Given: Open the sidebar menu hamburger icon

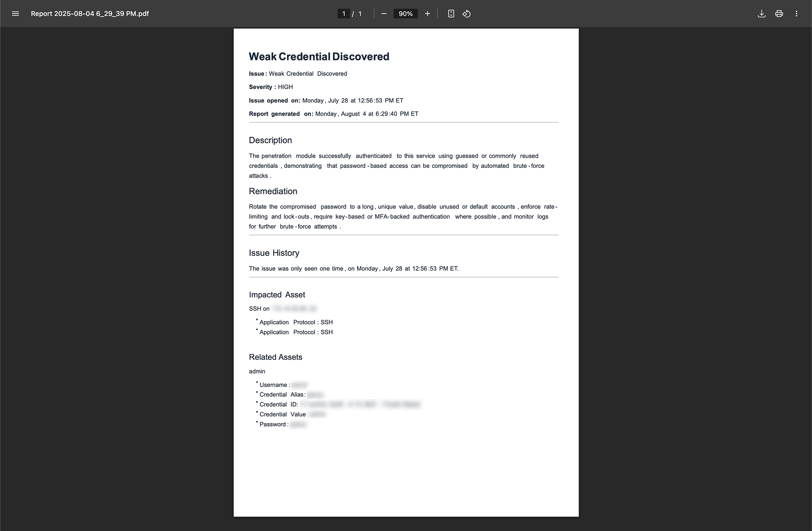Looking at the screenshot, I should click(15, 14).
